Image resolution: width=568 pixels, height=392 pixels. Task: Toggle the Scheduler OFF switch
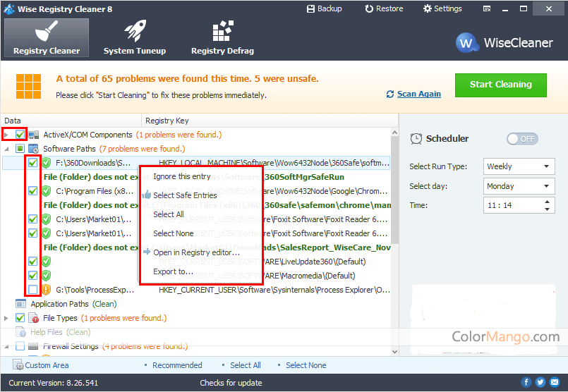(522, 139)
